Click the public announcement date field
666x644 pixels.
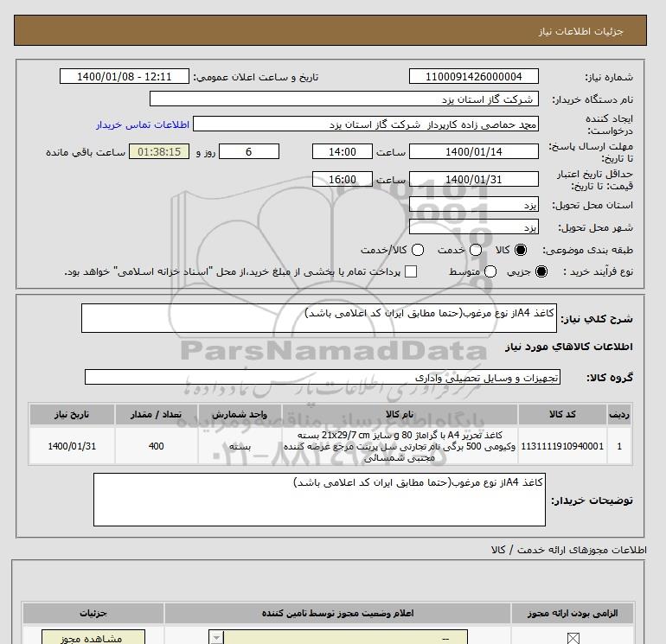point(124,77)
